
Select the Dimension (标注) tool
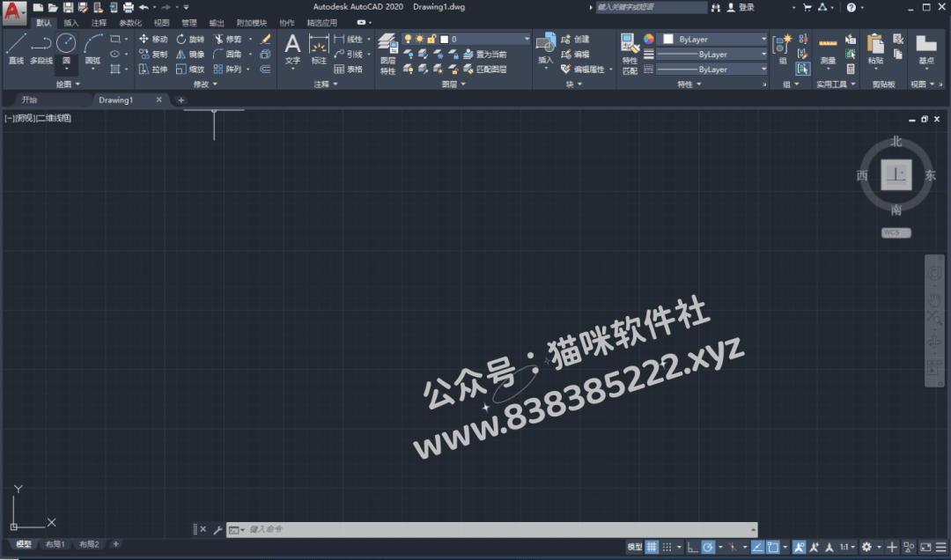point(319,48)
